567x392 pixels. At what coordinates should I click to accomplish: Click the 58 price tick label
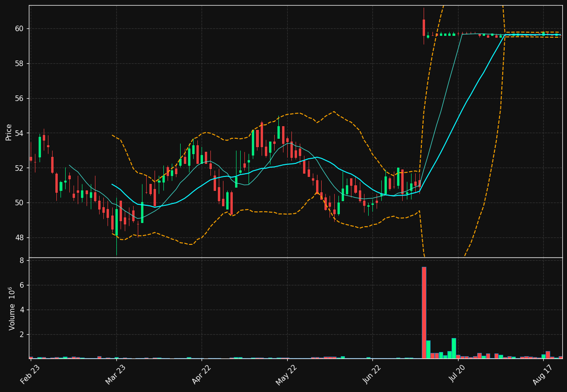(20, 63)
